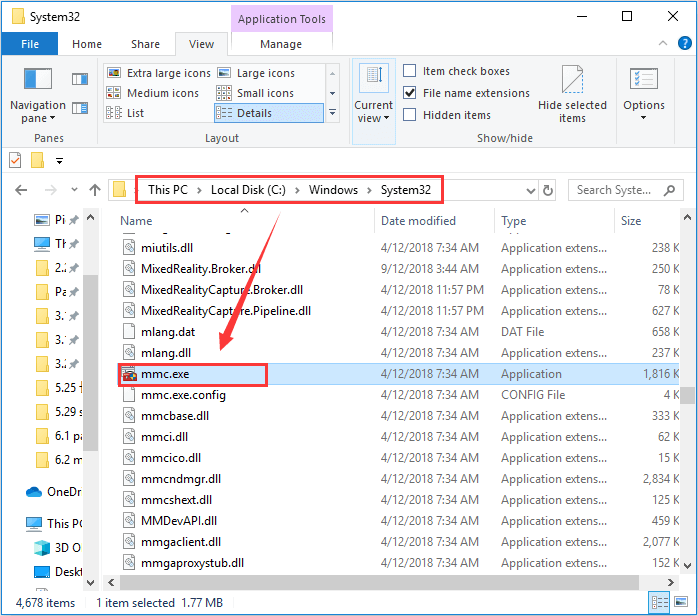This screenshot has height=616, width=698.
Task: Open Help with question mark icon
Action: 685,43
